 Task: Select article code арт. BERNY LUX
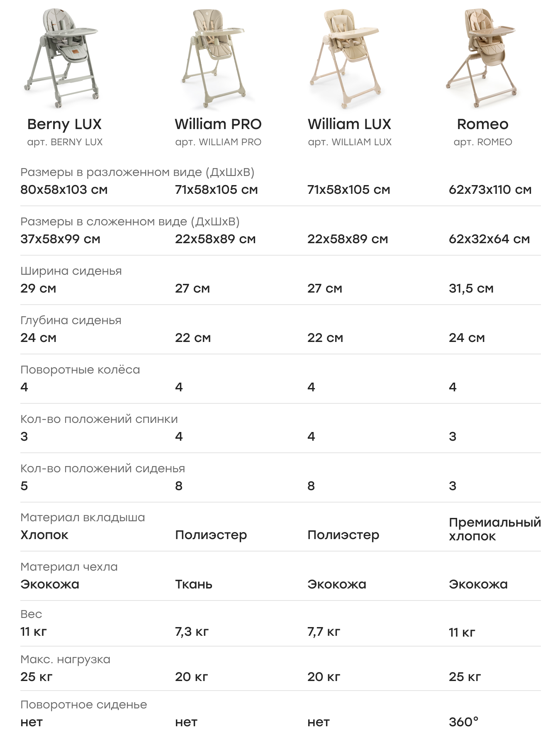point(65,142)
